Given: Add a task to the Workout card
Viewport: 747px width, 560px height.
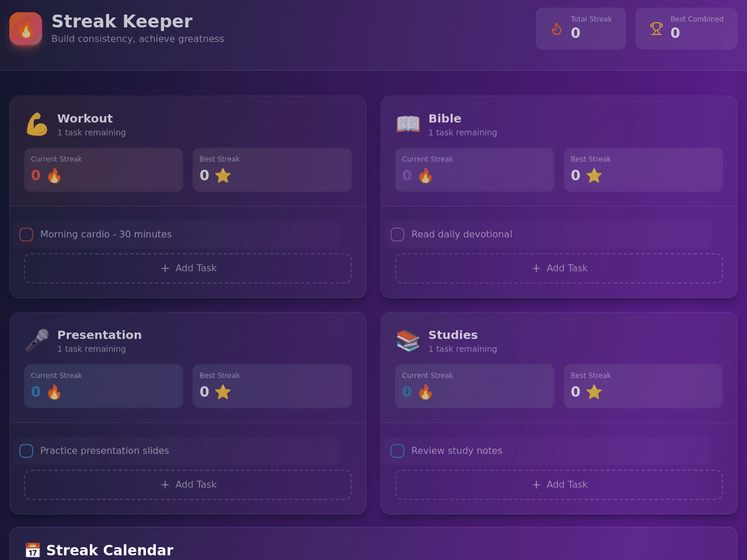Looking at the screenshot, I should pos(188,268).
